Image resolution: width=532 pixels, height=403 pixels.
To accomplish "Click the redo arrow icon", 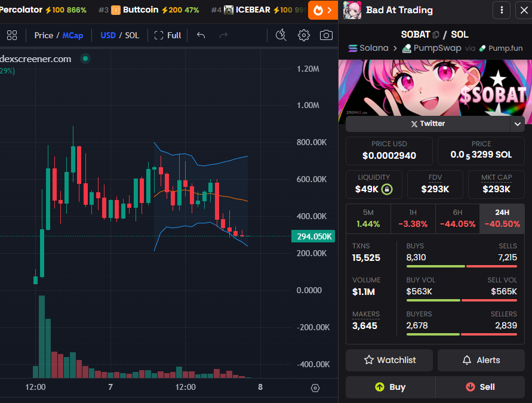I will (223, 35).
